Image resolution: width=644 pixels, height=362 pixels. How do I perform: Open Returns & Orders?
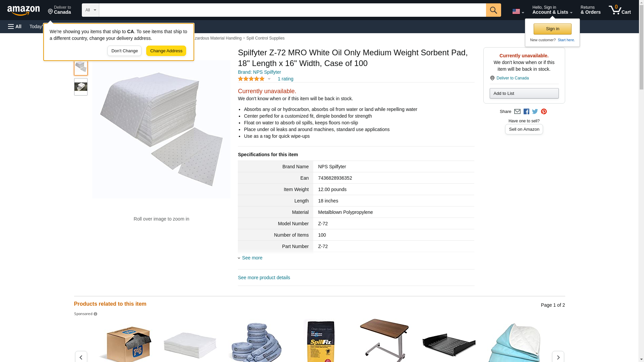tap(590, 10)
